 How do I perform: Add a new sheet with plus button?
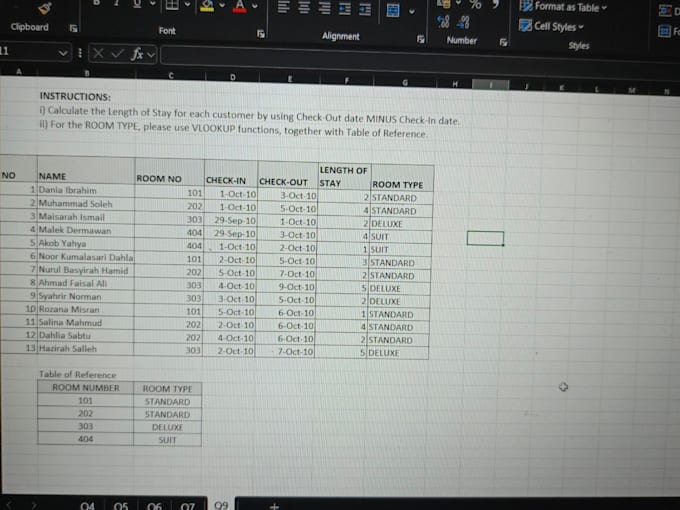coord(274,506)
